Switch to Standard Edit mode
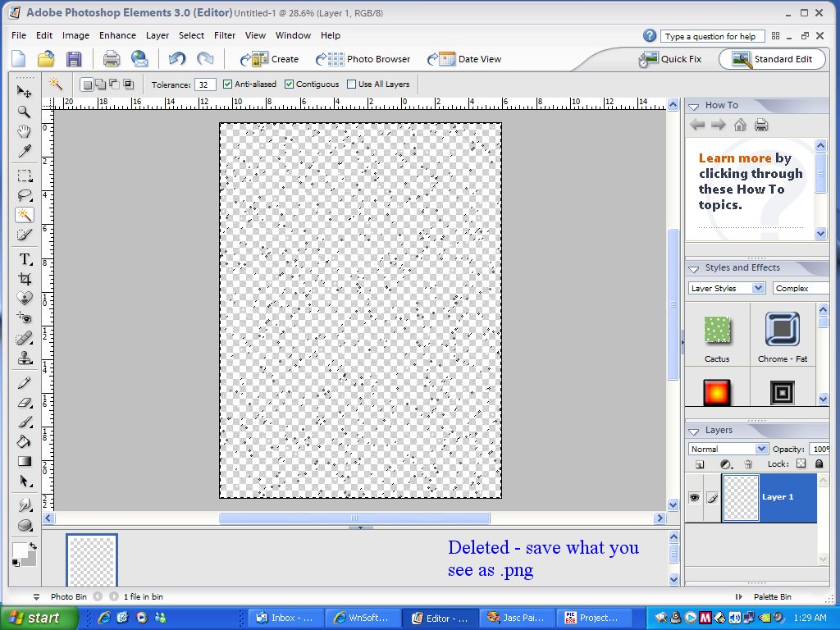 pos(772,59)
